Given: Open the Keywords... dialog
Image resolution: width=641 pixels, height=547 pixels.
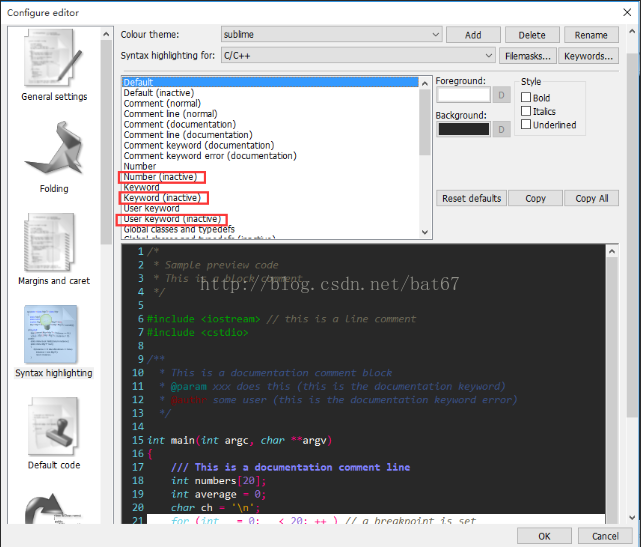Looking at the screenshot, I should point(588,56).
